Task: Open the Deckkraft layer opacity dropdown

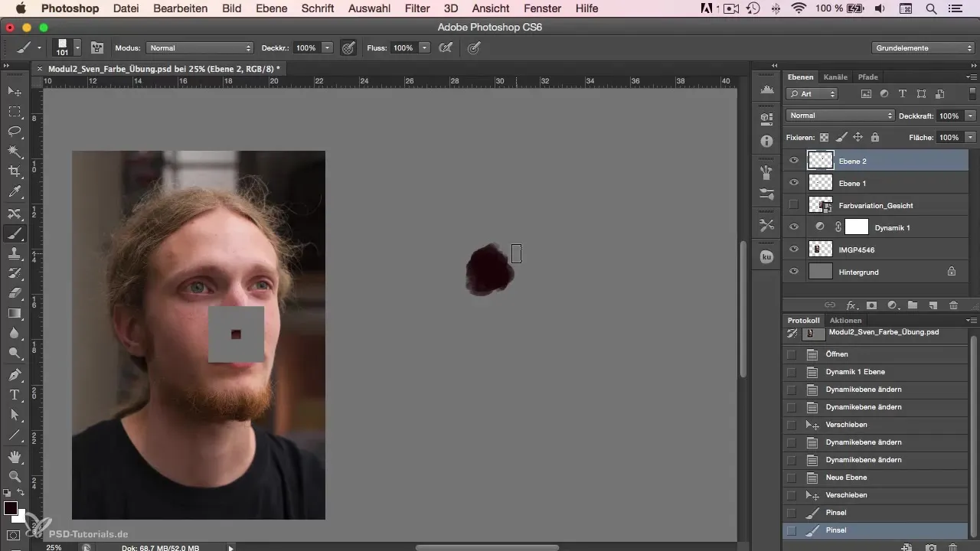Action: point(971,116)
